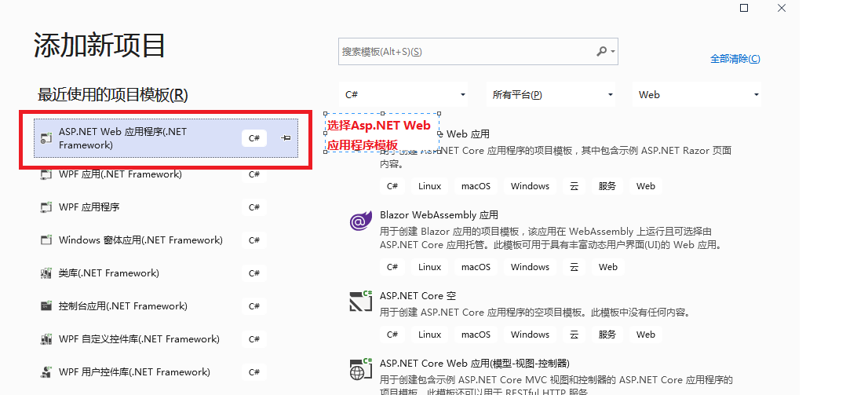Click C# tag under Blazor WebAssembly 应用
Viewport: 868px width, 395px height.
(x=392, y=267)
